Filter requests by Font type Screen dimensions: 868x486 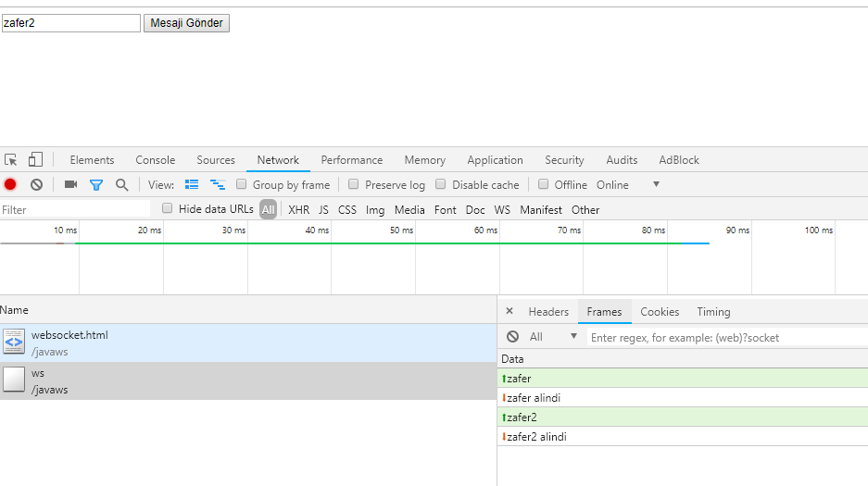[x=445, y=209]
